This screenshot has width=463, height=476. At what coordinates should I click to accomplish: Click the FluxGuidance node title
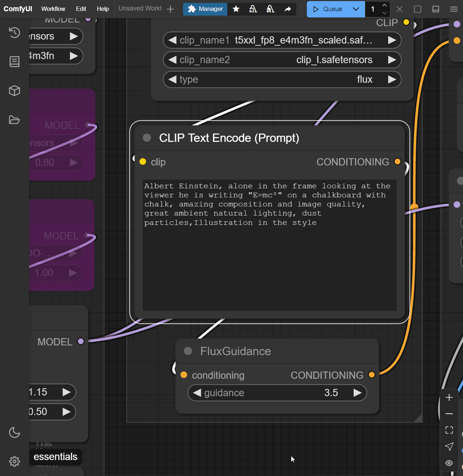point(236,351)
